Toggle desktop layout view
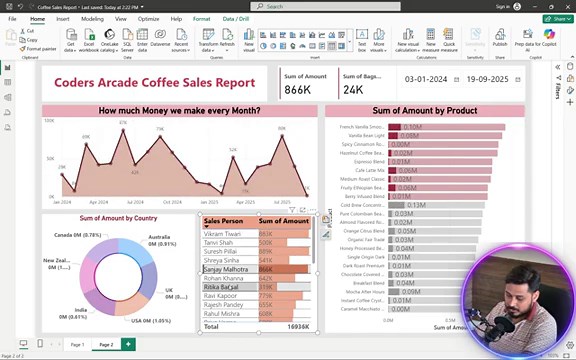Viewport: 576px width, 360px height. point(23,343)
